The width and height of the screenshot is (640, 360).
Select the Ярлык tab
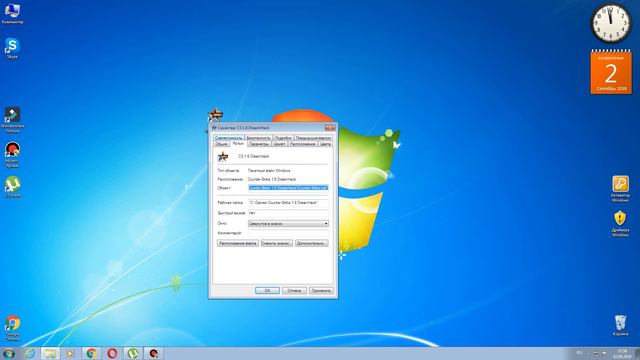pos(238,144)
